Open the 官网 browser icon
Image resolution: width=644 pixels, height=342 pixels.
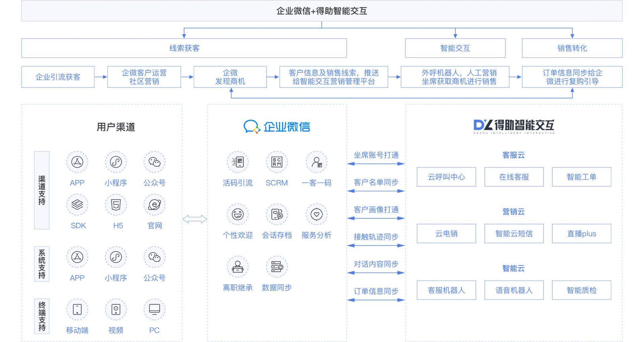tap(154, 205)
